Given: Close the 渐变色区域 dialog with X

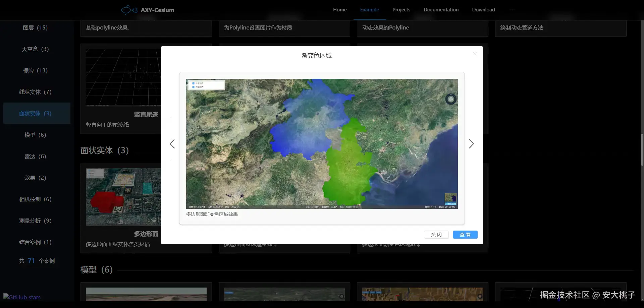Looking at the screenshot, I should tap(475, 54).
